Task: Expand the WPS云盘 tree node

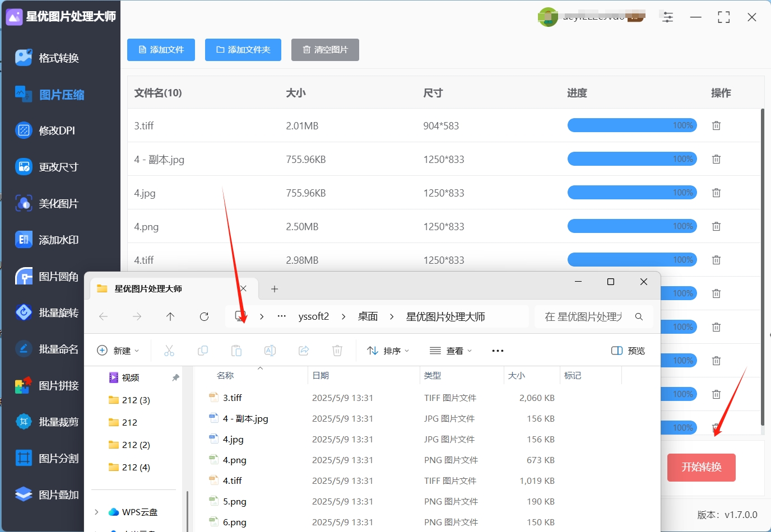Action: tap(96, 512)
